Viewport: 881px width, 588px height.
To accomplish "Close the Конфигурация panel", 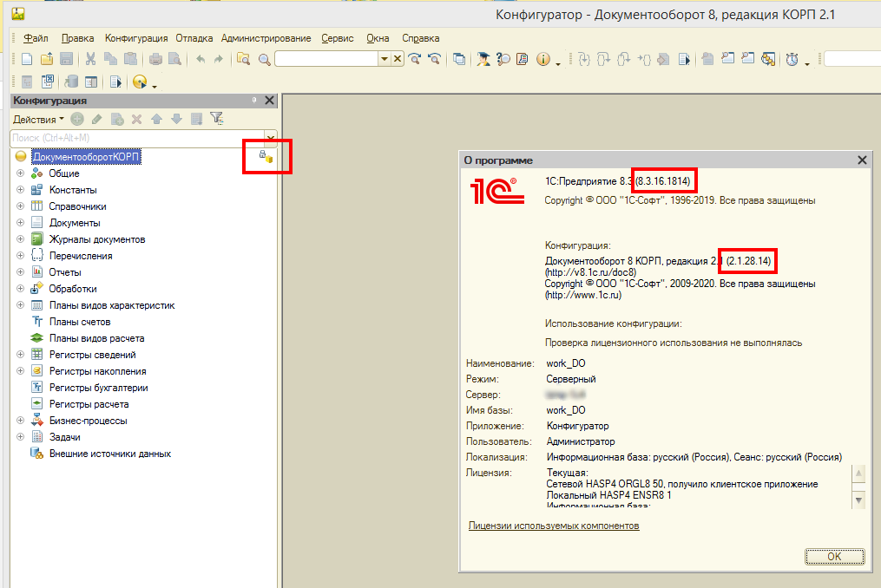I will click(270, 100).
